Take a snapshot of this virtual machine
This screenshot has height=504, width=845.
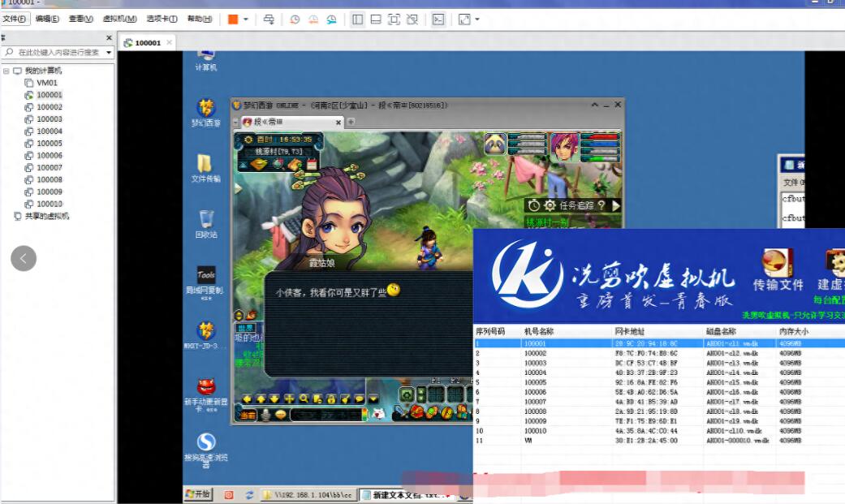295,19
